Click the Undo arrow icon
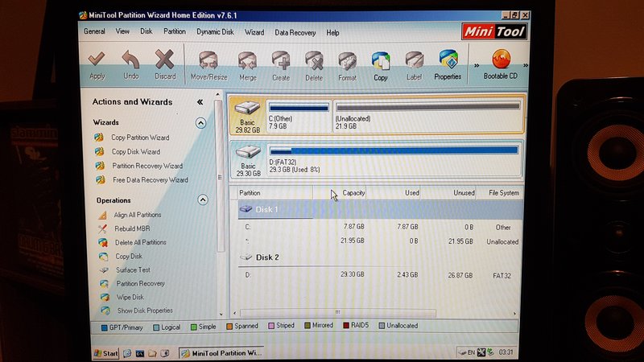This screenshot has width=644, height=362. 130,60
